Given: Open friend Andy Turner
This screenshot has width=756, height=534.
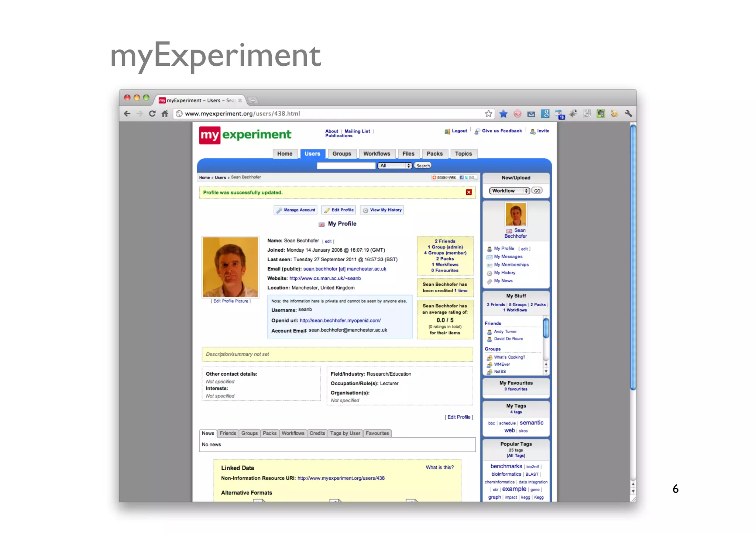Looking at the screenshot, I should pyautogui.click(x=505, y=332).
